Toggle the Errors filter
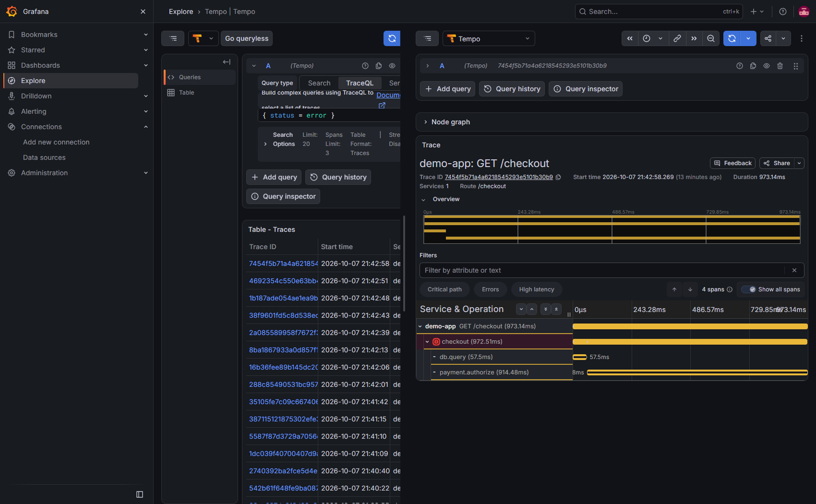Viewport: 816px width, 504px height. click(490, 289)
